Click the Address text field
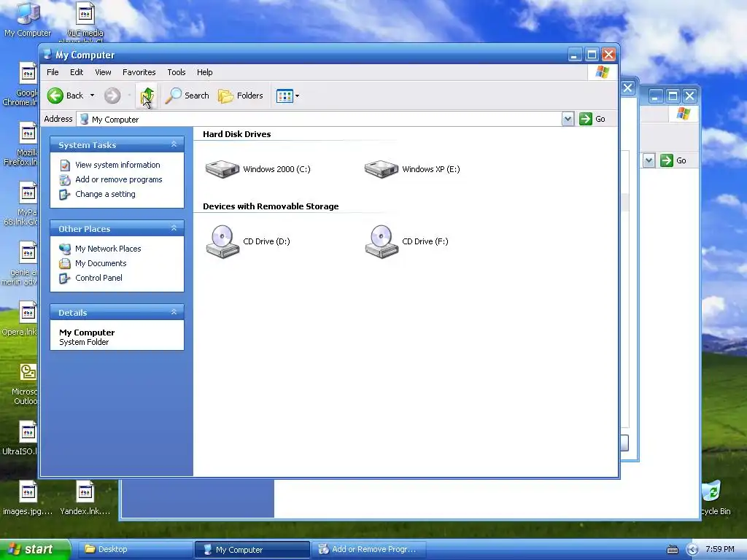 click(319, 119)
